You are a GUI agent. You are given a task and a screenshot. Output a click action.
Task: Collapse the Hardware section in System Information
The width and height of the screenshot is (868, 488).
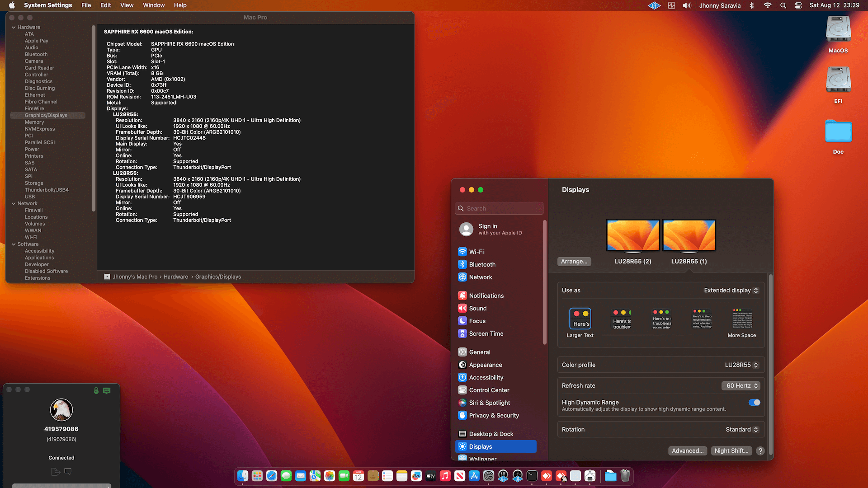coord(14,28)
